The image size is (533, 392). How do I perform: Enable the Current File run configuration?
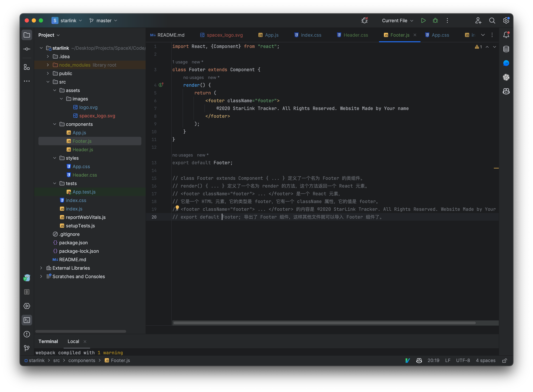[x=423, y=20]
